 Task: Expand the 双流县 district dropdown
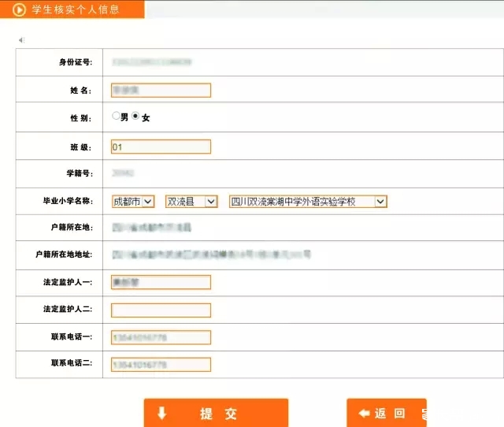tap(191, 202)
